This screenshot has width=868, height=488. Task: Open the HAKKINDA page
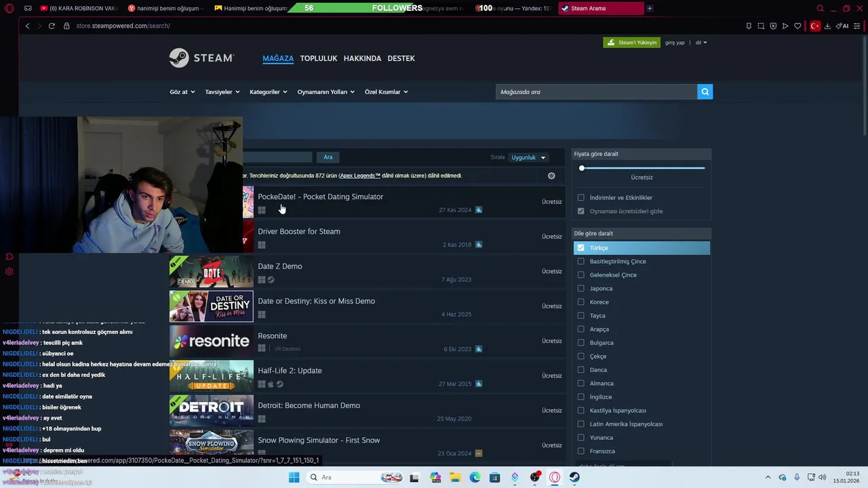(x=362, y=58)
